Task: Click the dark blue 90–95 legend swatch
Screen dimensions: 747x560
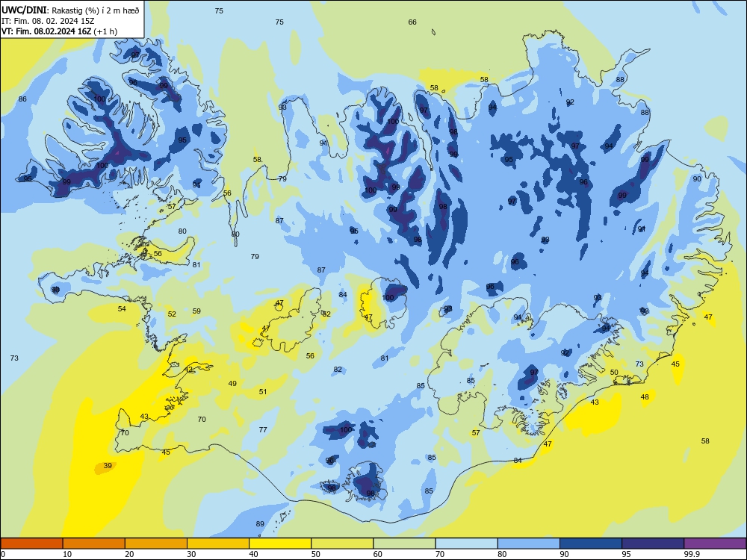Action: [591, 544]
